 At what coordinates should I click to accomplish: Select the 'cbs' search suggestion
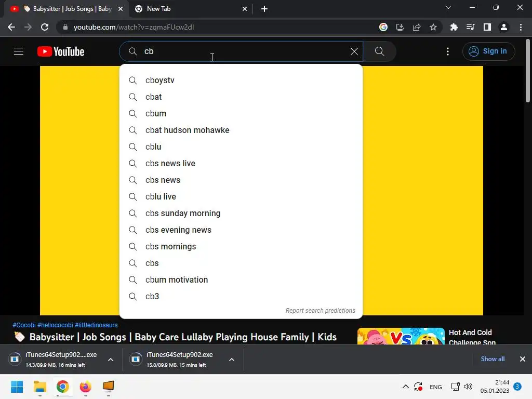click(241, 263)
